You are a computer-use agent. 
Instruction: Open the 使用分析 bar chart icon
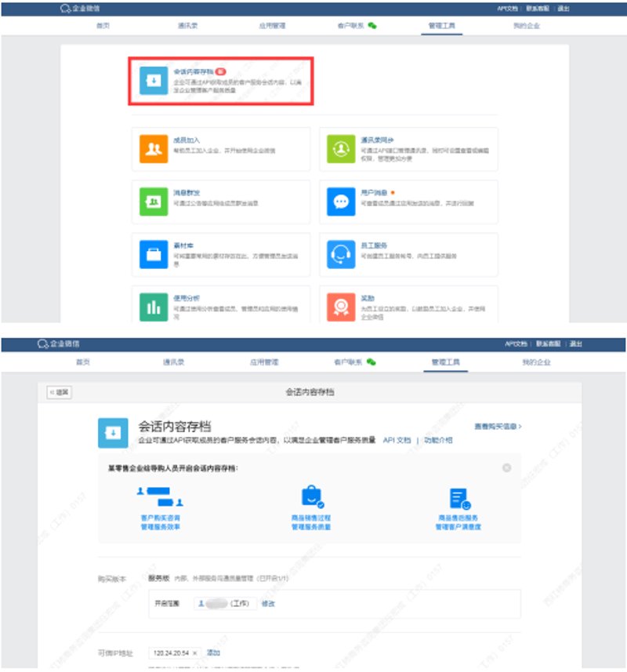click(154, 307)
